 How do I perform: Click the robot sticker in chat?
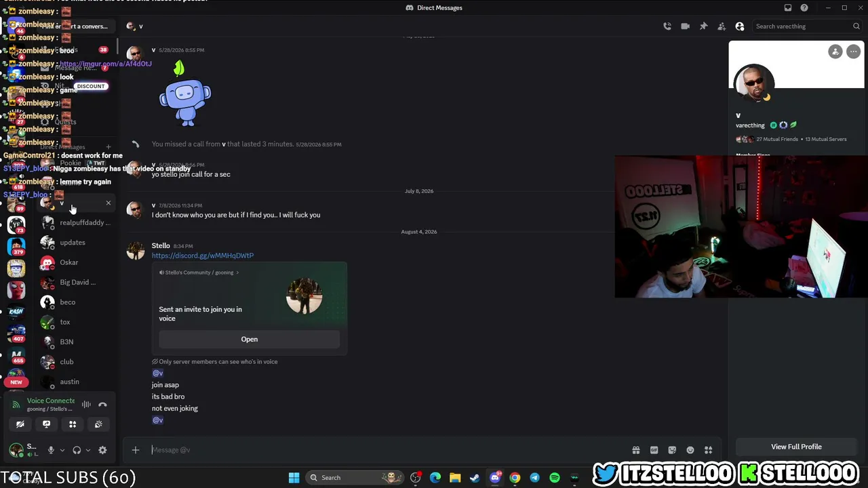185,94
